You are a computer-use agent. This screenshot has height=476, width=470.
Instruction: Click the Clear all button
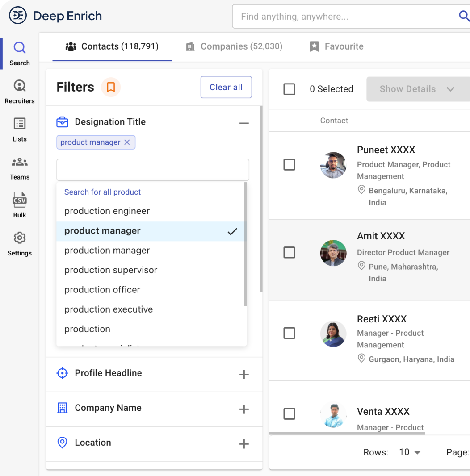click(226, 87)
